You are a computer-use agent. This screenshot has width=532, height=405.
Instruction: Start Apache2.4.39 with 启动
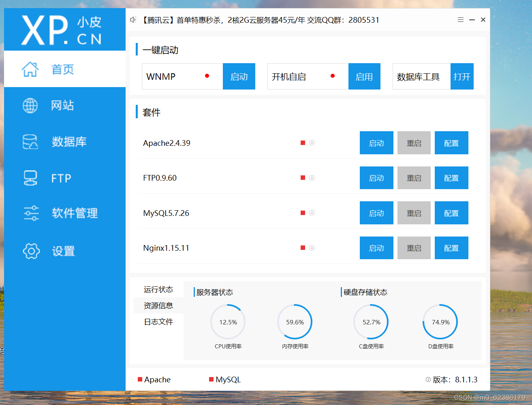click(x=376, y=143)
